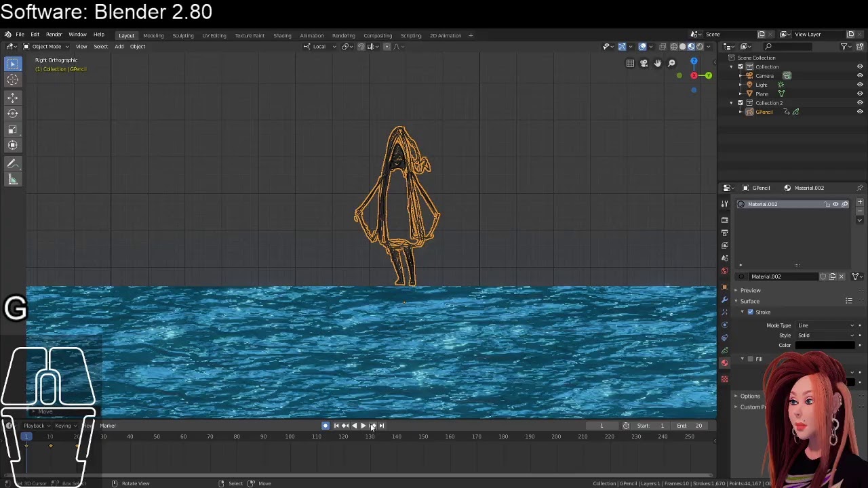Activate the Select Box tool
Image resolution: width=868 pixels, height=488 pixels.
(13, 64)
